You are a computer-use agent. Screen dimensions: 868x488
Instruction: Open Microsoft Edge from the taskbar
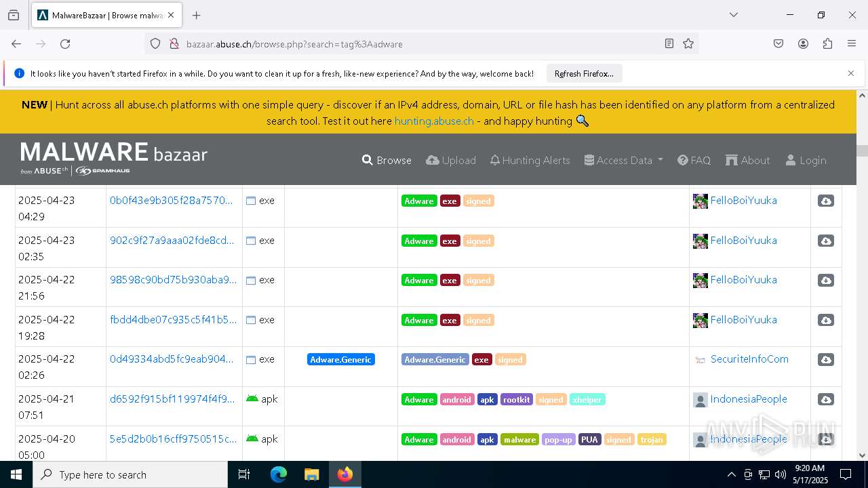(279, 474)
